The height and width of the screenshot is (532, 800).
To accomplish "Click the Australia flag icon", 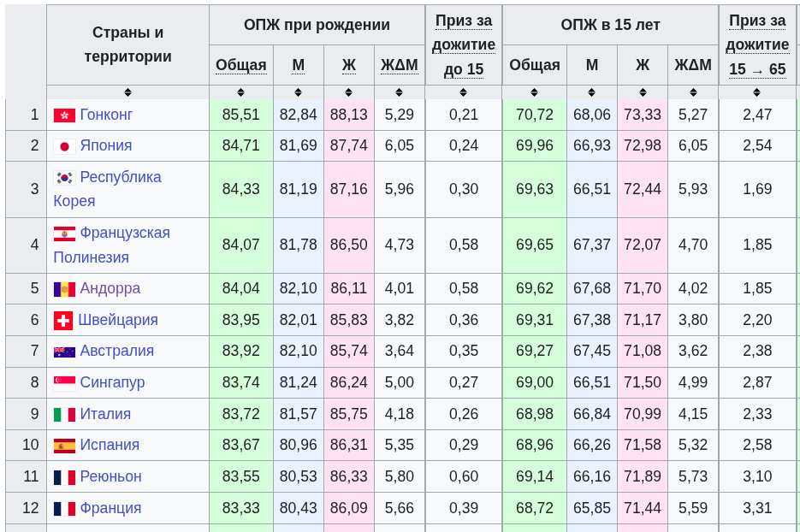I will click(x=64, y=352).
